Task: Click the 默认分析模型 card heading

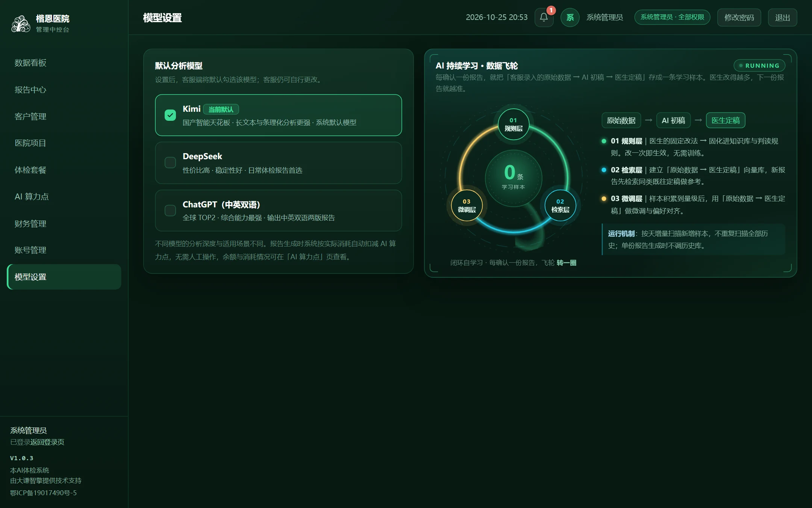Action: 179,66
